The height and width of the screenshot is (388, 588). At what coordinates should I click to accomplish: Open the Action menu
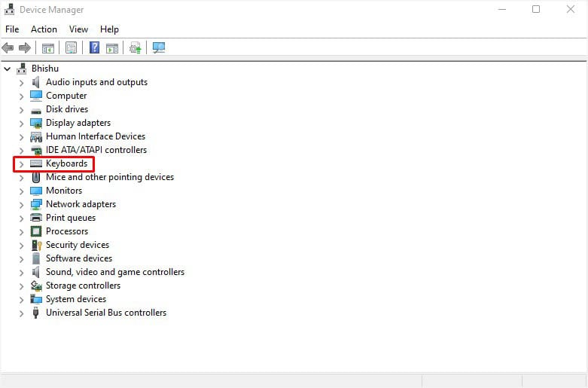point(44,29)
